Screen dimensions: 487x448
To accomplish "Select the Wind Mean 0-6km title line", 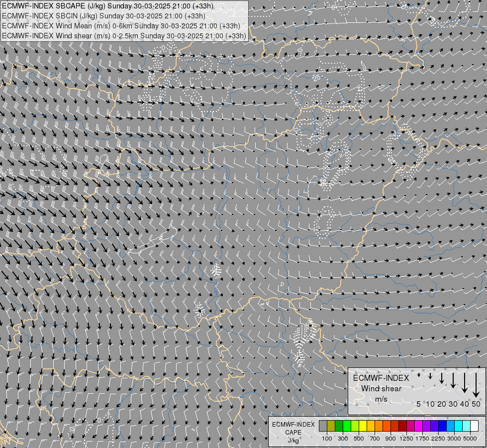I will pyautogui.click(x=121, y=26).
